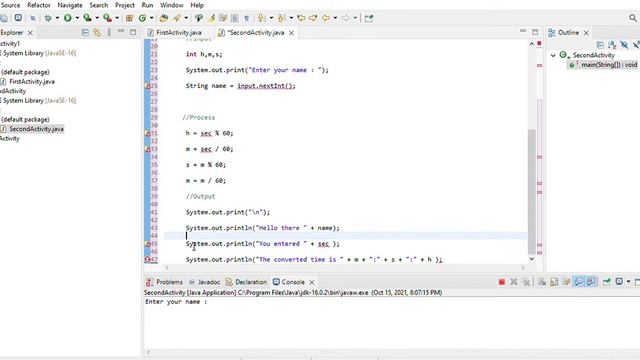This screenshot has width=640, height=360.
Task: Click Pin Console icon
Action: click(x=607, y=282)
